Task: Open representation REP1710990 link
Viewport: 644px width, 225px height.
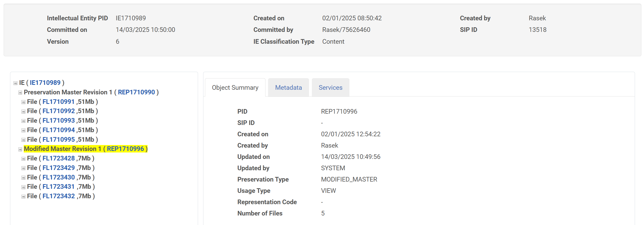Action: tap(136, 92)
